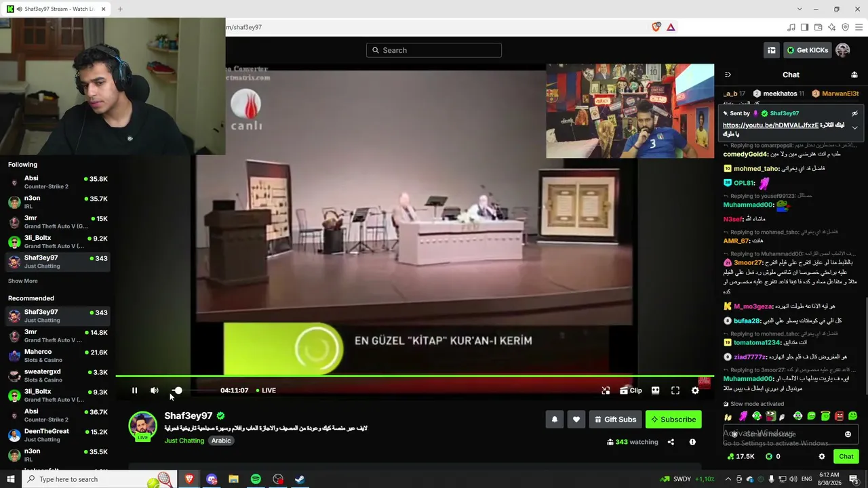Image resolution: width=868 pixels, height=488 pixels.
Task: Insert the pink praying hands emote
Action: pyautogui.click(x=743, y=416)
